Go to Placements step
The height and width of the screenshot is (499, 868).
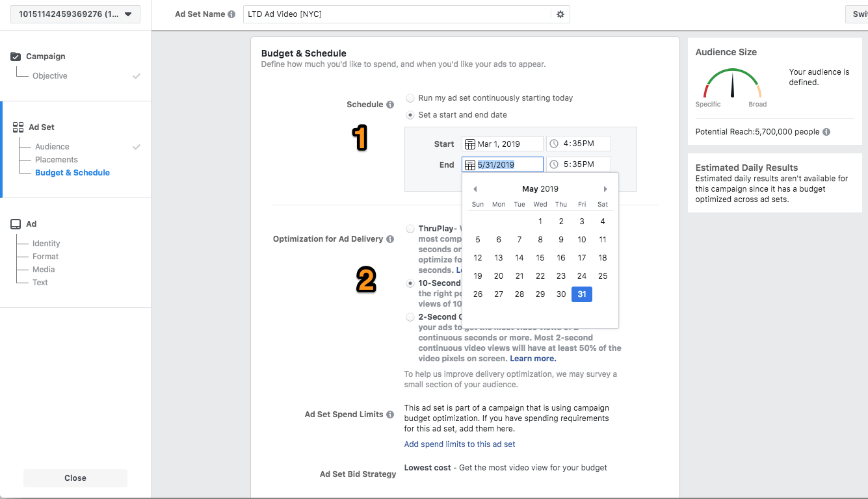coord(57,160)
